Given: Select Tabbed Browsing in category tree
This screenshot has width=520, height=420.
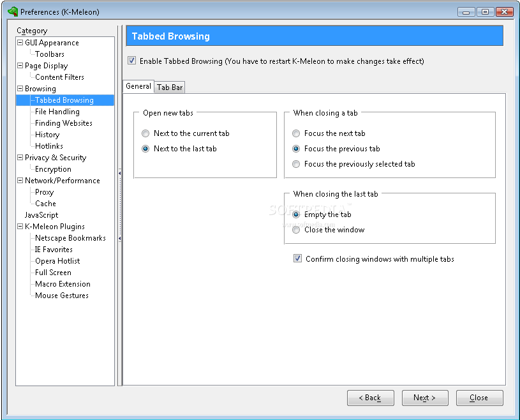Looking at the screenshot, I should pyautogui.click(x=64, y=100).
